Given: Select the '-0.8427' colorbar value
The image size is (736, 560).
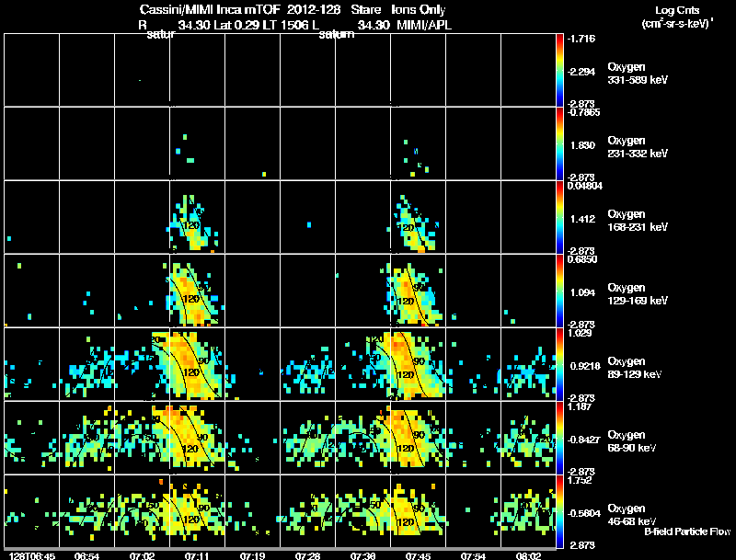Looking at the screenshot, I should point(583,440).
